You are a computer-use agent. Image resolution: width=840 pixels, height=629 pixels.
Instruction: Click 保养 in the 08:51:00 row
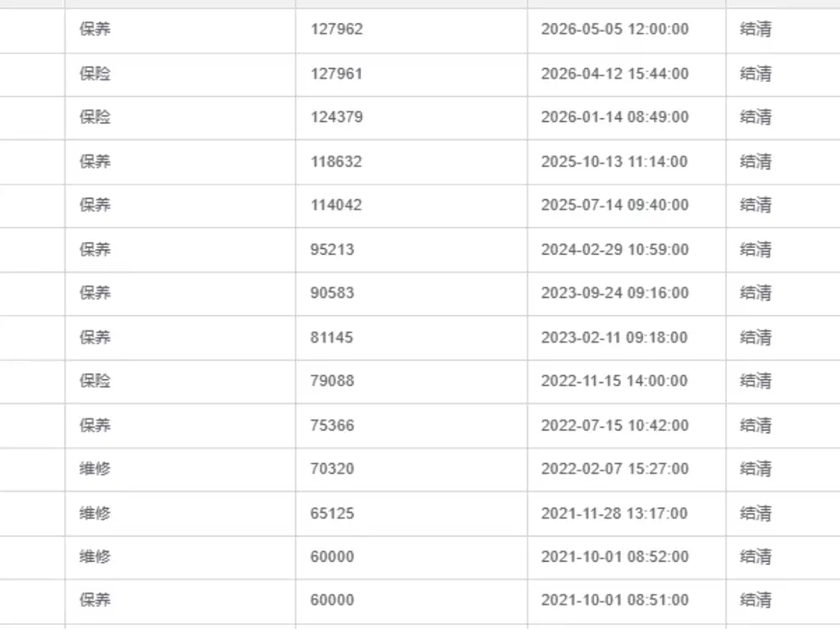tap(95, 599)
